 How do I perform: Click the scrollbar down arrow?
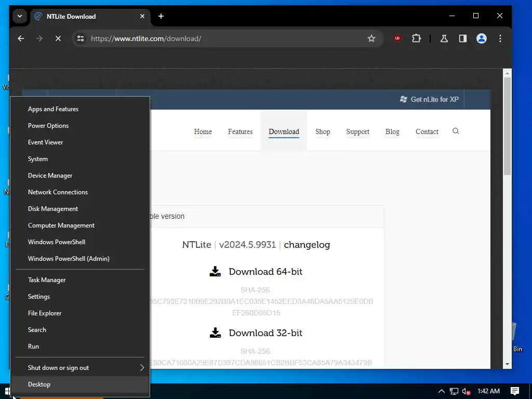(507, 364)
